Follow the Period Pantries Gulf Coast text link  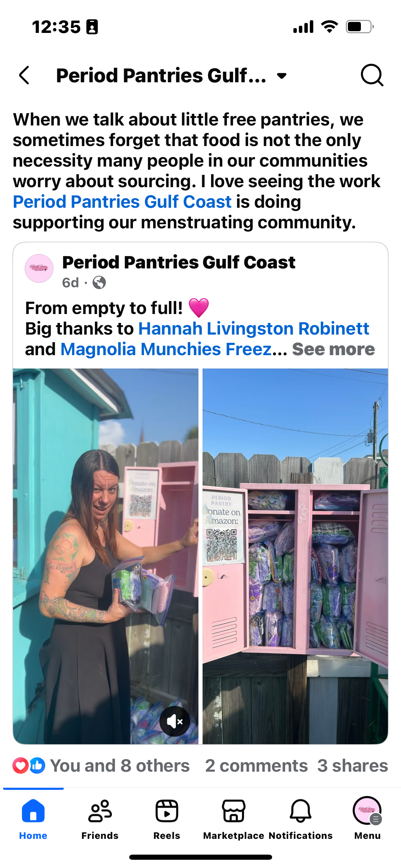pyautogui.click(x=122, y=202)
